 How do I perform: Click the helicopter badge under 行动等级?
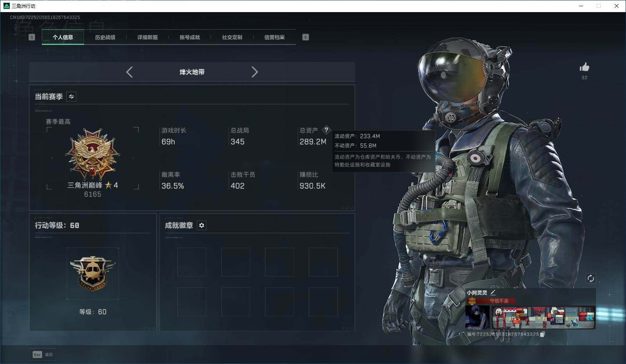pos(93,273)
